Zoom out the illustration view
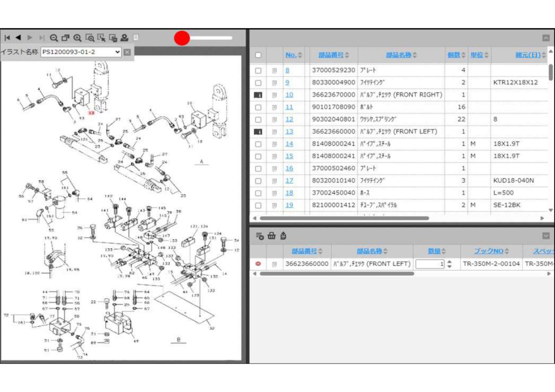This screenshot has width=555, height=392. pos(54,38)
